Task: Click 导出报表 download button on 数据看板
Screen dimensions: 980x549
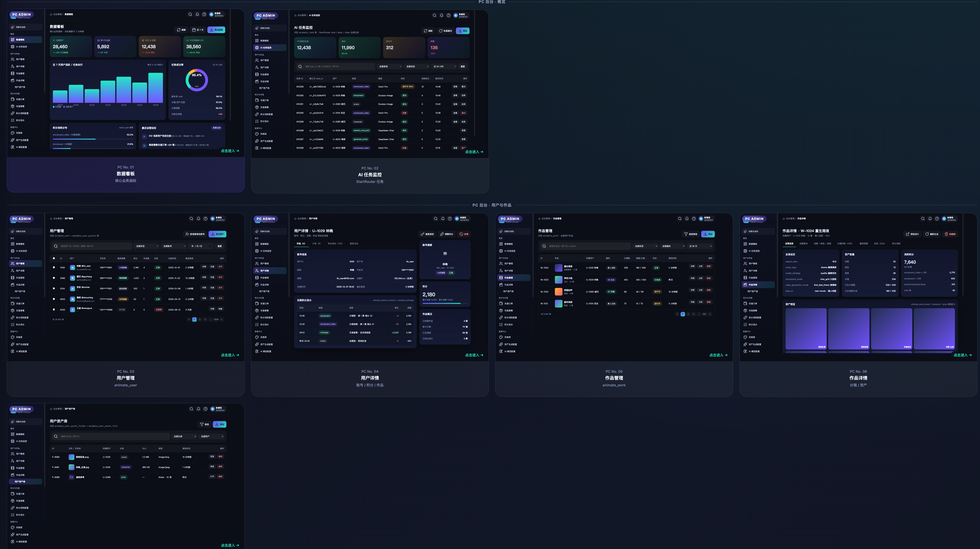Action: (x=217, y=30)
